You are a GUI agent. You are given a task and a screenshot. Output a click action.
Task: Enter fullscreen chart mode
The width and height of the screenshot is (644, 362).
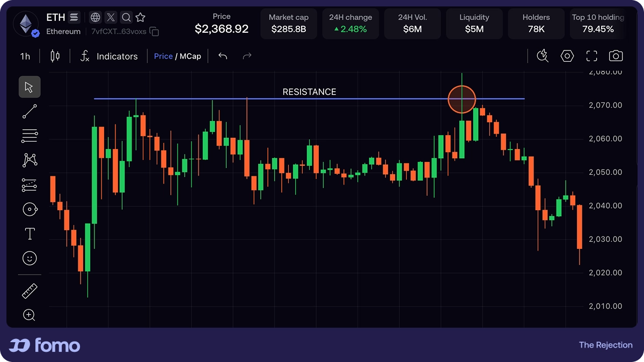[x=591, y=56]
